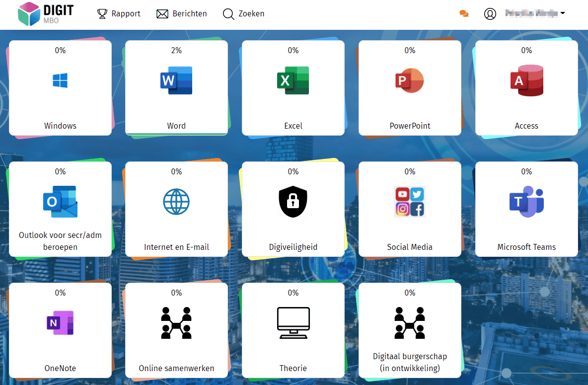The image size is (588, 385).
Task: Click the 'OneNote' tile label
Action: coord(60,368)
